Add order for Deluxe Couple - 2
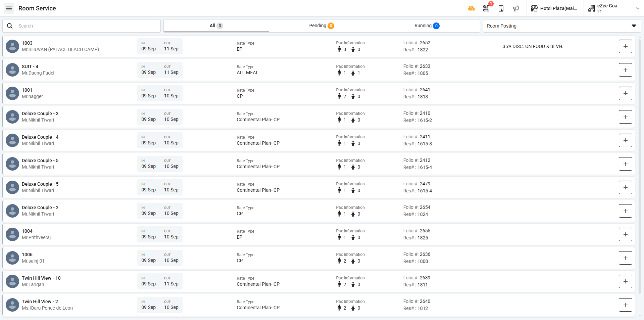 coord(625,211)
